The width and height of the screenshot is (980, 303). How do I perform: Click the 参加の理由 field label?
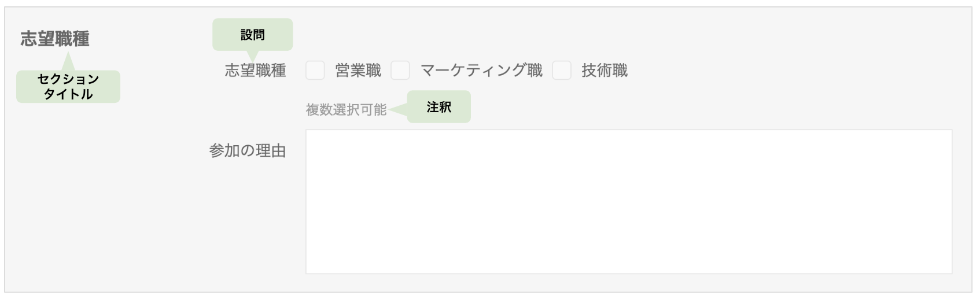click(248, 151)
